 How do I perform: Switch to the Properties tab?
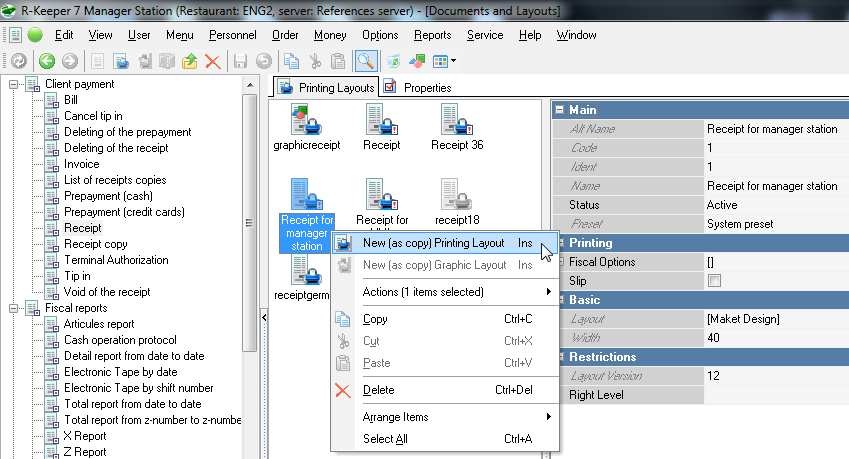point(418,88)
